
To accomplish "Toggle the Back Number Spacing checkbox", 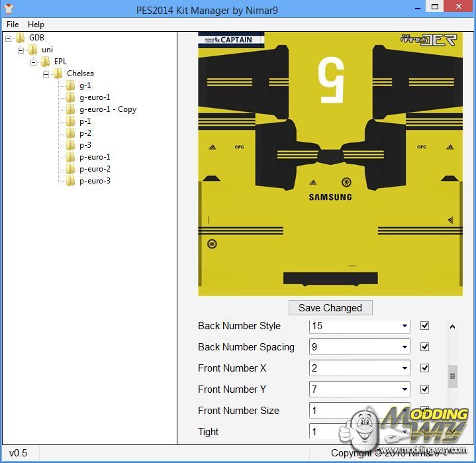I will click(x=425, y=347).
